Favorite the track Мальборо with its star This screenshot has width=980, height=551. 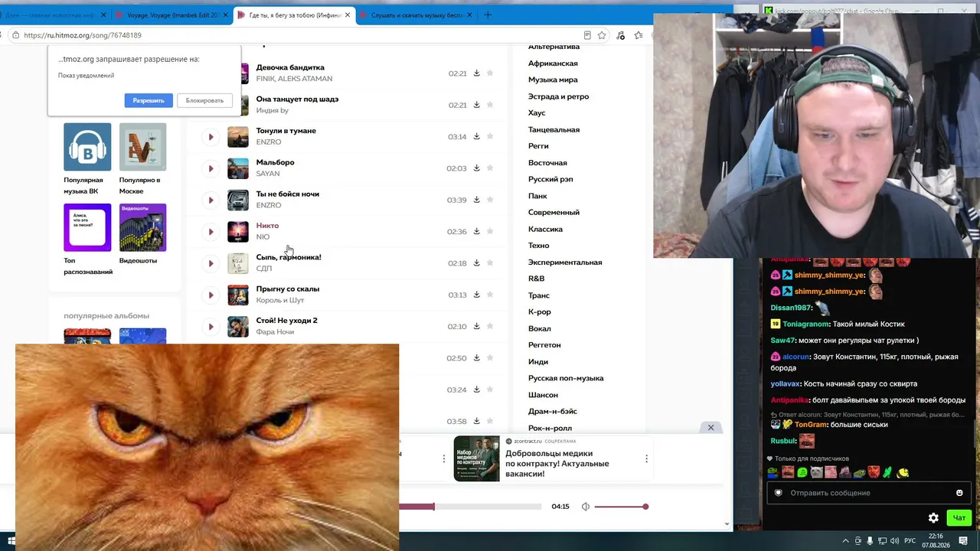[490, 168]
